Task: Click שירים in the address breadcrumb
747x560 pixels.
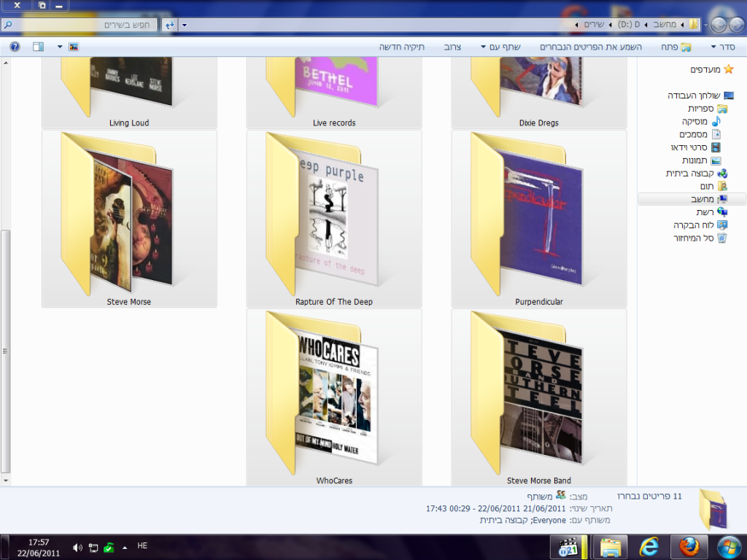Action: pyautogui.click(x=594, y=24)
